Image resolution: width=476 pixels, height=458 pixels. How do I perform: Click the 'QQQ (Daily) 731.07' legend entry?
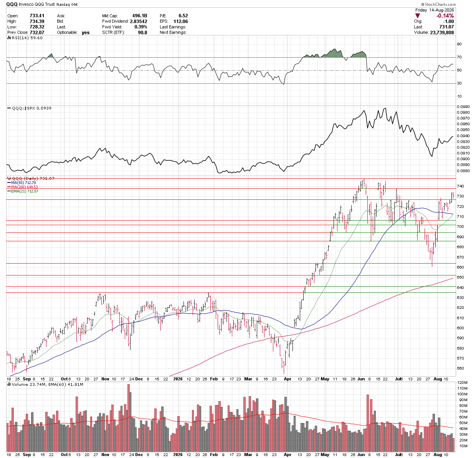point(33,178)
